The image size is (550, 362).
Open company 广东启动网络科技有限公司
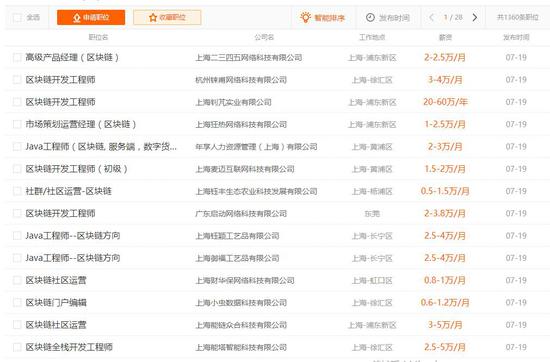pos(241,213)
